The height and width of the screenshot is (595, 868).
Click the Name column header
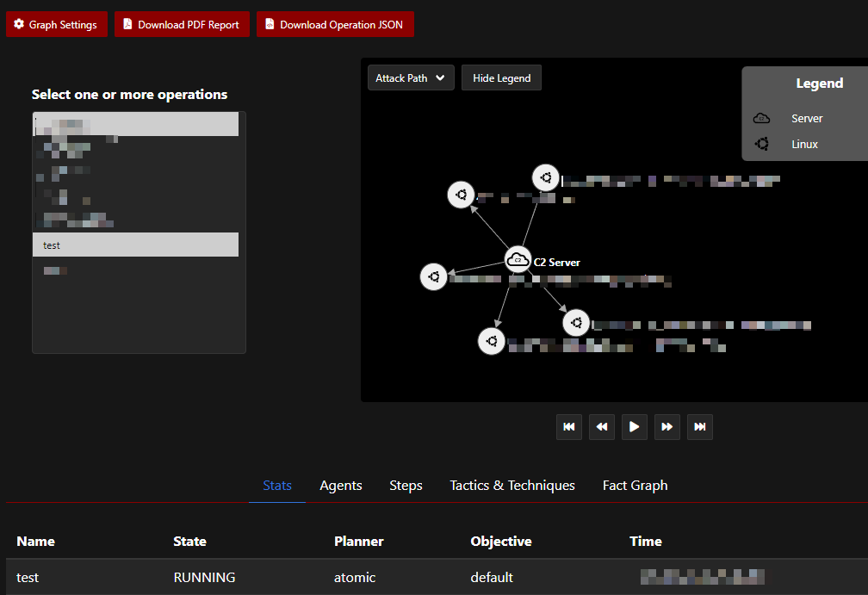coord(35,542)
